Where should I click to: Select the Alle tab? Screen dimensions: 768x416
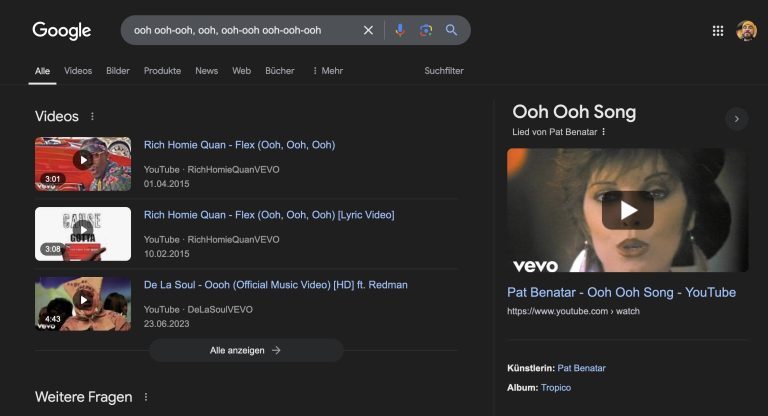pyautogui.click(x=42, y=71)
